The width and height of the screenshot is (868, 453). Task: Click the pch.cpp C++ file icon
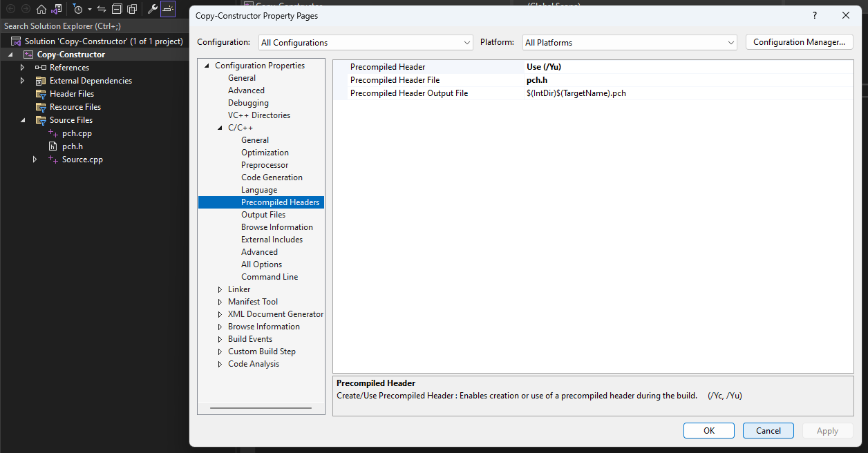53,133
